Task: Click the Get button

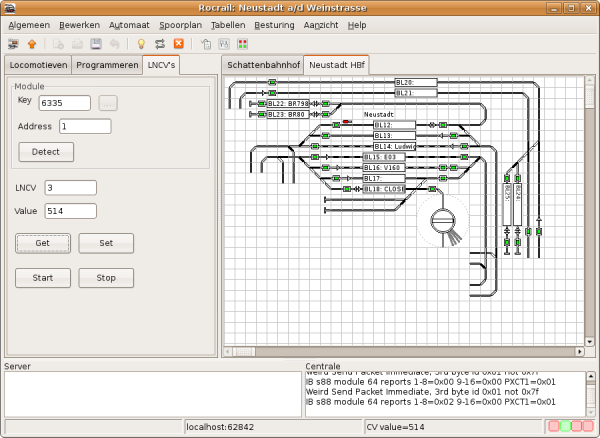Action: (43, 243)
